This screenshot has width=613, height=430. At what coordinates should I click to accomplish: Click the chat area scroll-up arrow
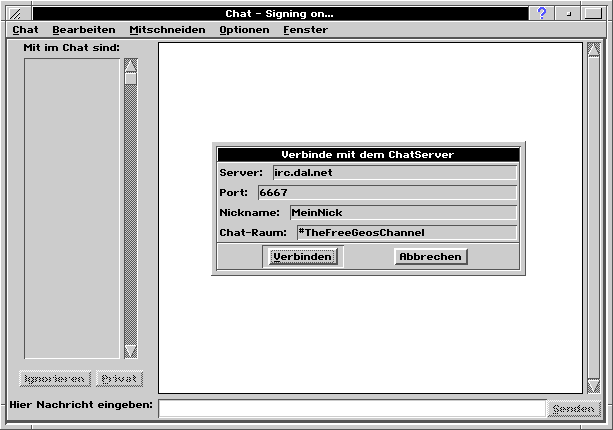point(593,51)
